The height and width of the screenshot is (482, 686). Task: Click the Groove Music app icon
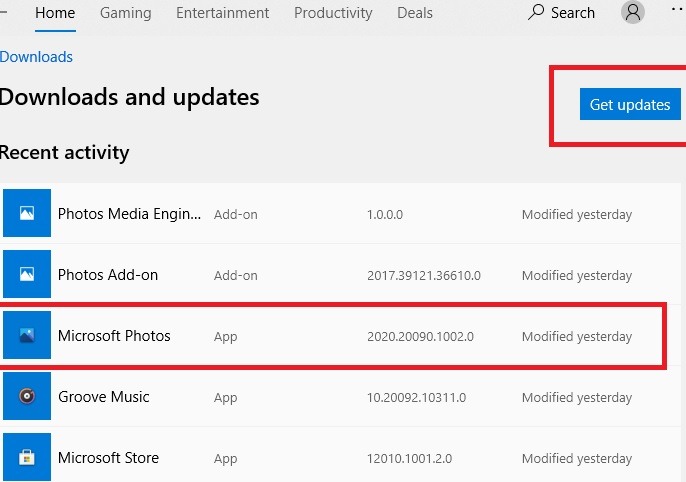27,396
